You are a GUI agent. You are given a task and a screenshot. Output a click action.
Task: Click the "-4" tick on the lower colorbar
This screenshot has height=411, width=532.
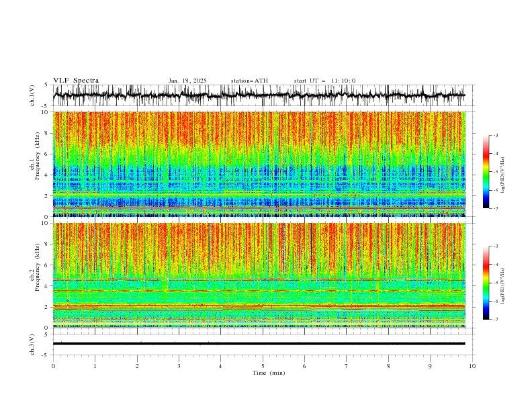496,265
